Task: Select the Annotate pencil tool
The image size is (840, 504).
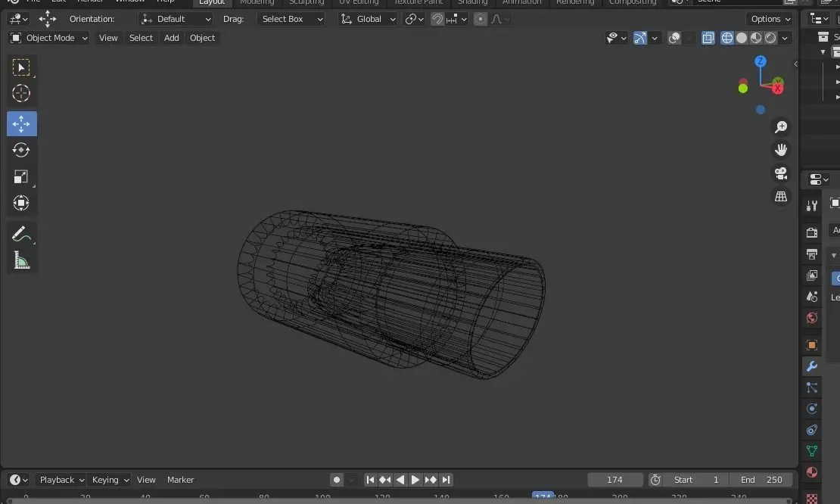Action: click(21, 234)
